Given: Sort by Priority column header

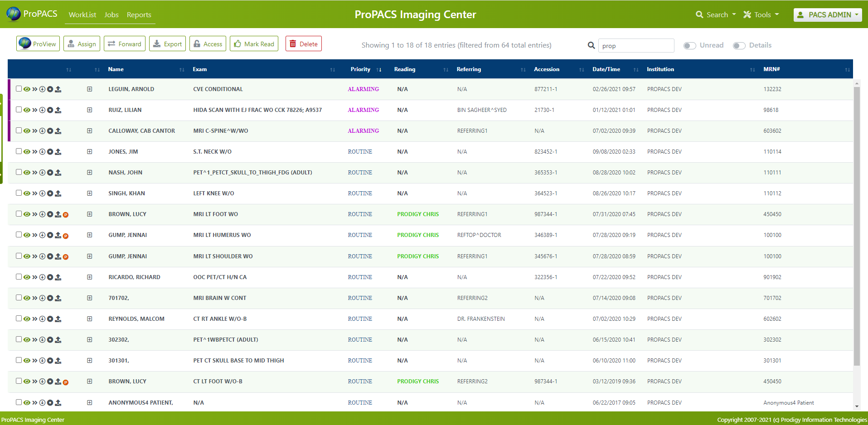Looking at the screenshot, I should tap(360, 69).
